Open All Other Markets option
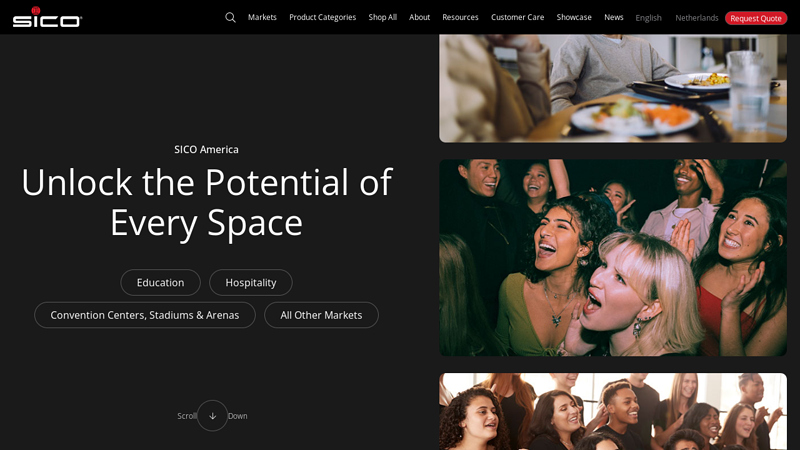The width and height of the screenshot is (800, 450). click(321, 315)
